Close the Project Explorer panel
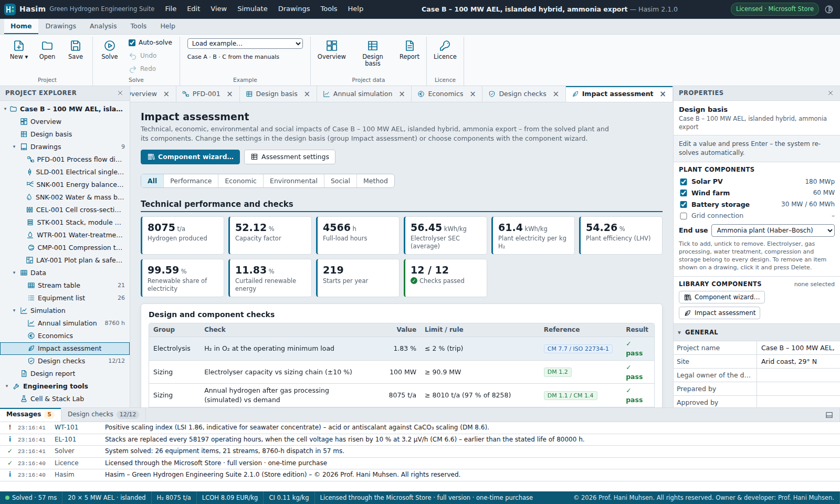840x504 pixels. [x=120, y=93]
